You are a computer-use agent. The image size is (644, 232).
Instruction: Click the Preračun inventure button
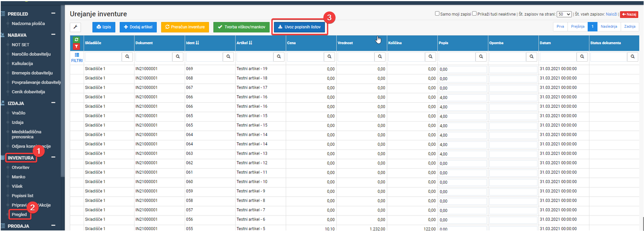[x=185, y=27]
